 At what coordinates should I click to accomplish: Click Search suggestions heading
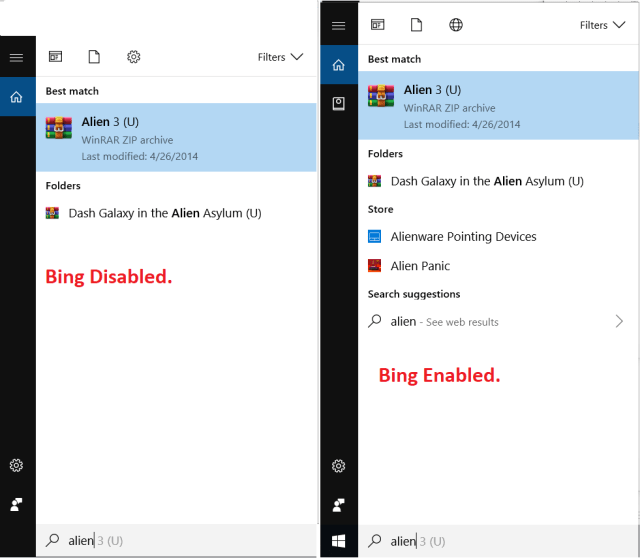[x=414, y=294]
